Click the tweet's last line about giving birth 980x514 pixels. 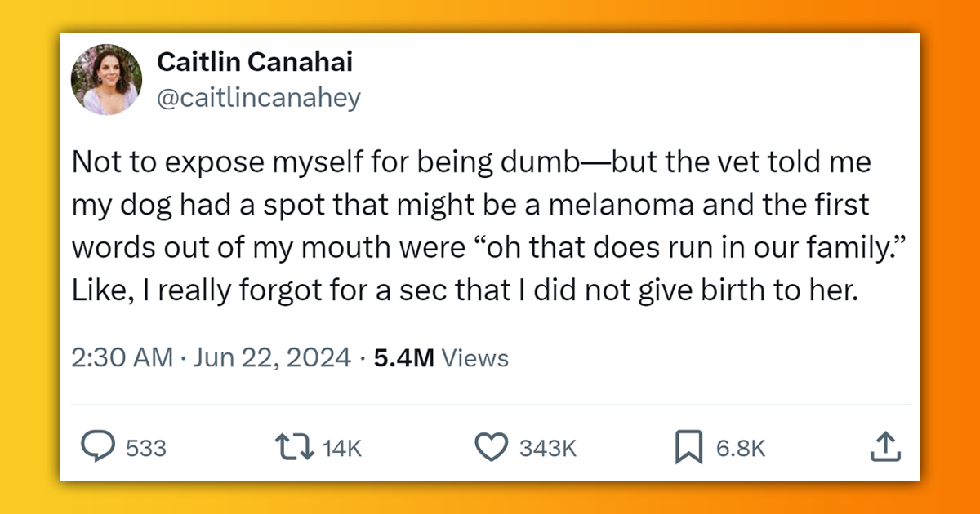(x=465, y=291)
